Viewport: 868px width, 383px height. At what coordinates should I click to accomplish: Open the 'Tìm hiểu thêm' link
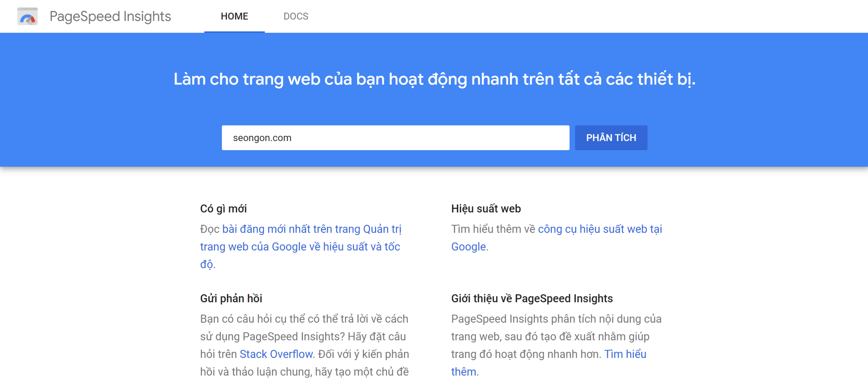(x=625, y=354)
